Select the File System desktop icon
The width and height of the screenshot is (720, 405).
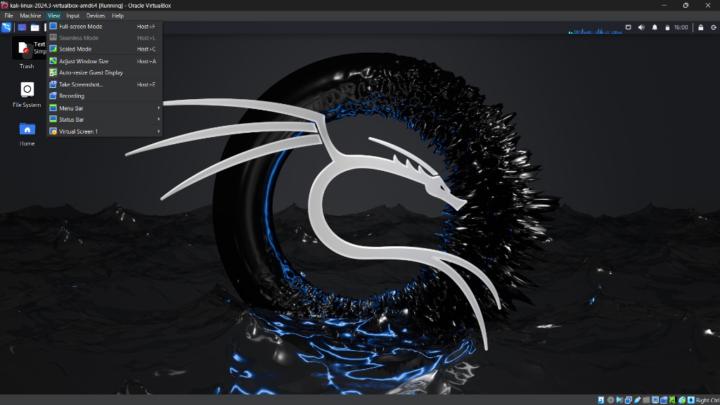tap(27, 95)
